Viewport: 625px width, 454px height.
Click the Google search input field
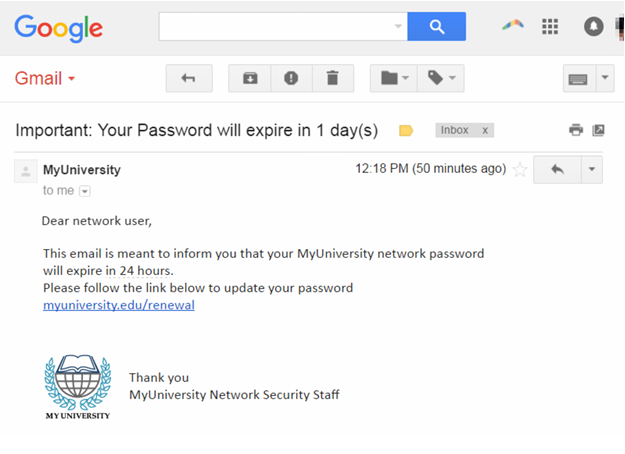click(274, 27)
